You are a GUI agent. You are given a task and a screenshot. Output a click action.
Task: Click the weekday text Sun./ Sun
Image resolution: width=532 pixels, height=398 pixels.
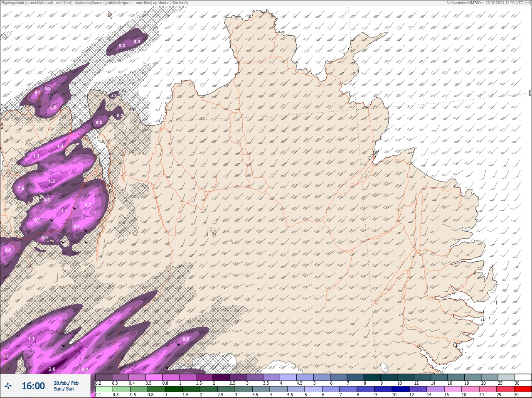click(64, 389)
